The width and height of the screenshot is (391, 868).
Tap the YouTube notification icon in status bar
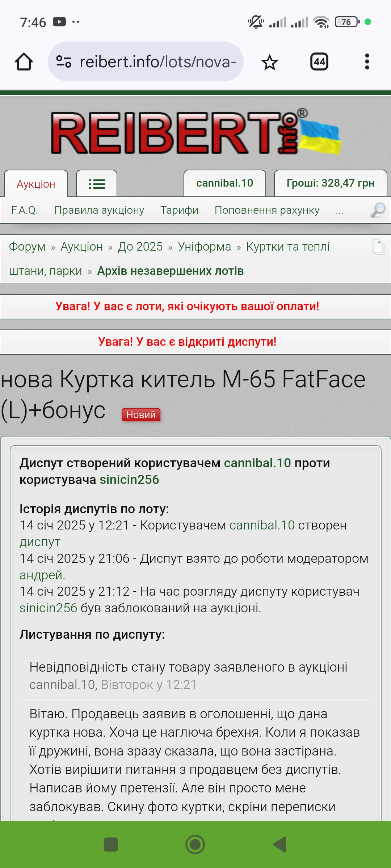[59, 22]
